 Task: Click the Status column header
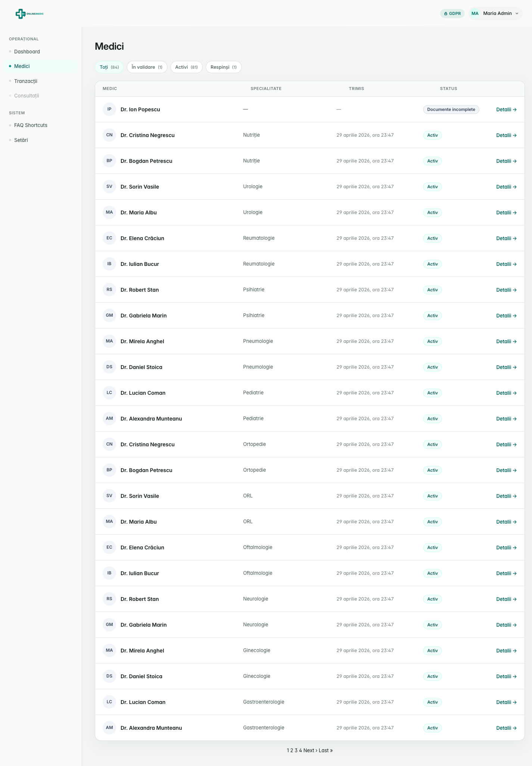pyautogui.click(x=448, y=89)
